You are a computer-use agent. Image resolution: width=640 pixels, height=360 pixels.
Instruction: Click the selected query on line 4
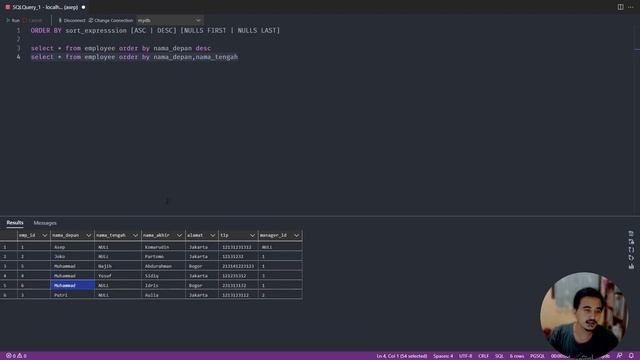coord(134,57)
